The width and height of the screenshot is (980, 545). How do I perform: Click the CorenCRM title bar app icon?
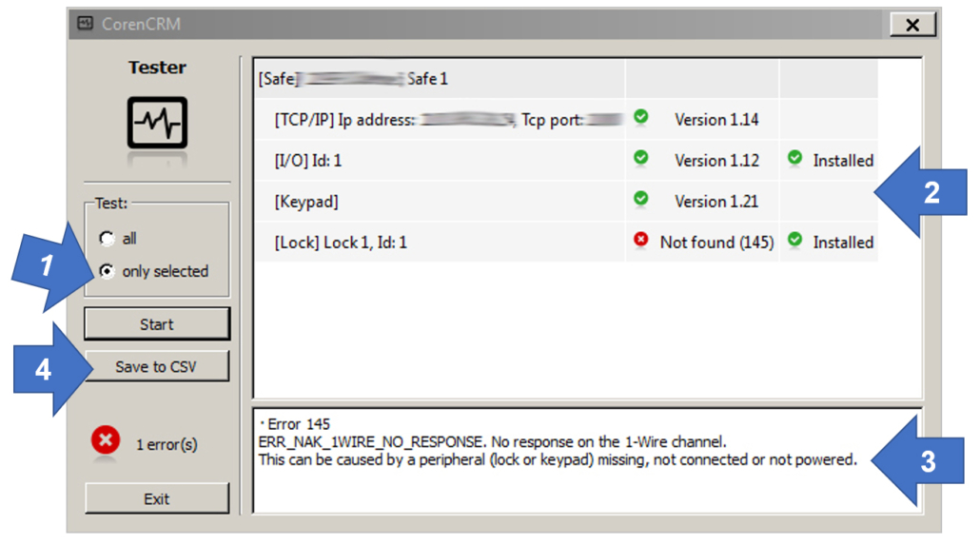85,24
